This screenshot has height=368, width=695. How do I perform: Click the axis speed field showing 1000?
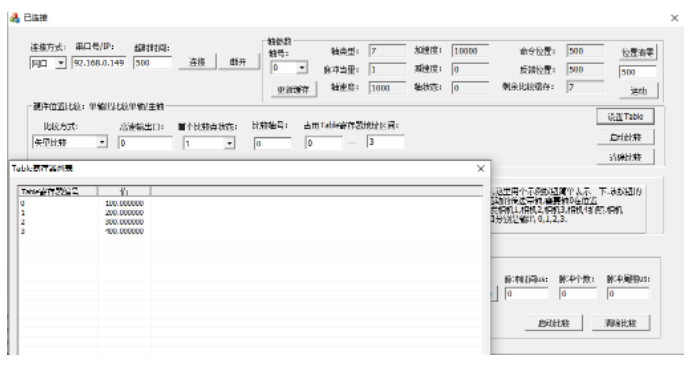[387, 88]
